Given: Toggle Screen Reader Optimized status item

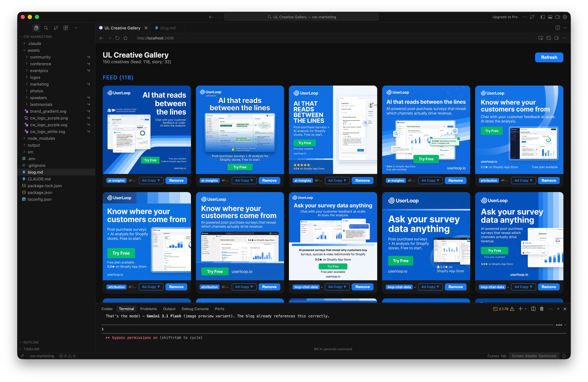Looking at the screenshot, I should click(534, 356).
